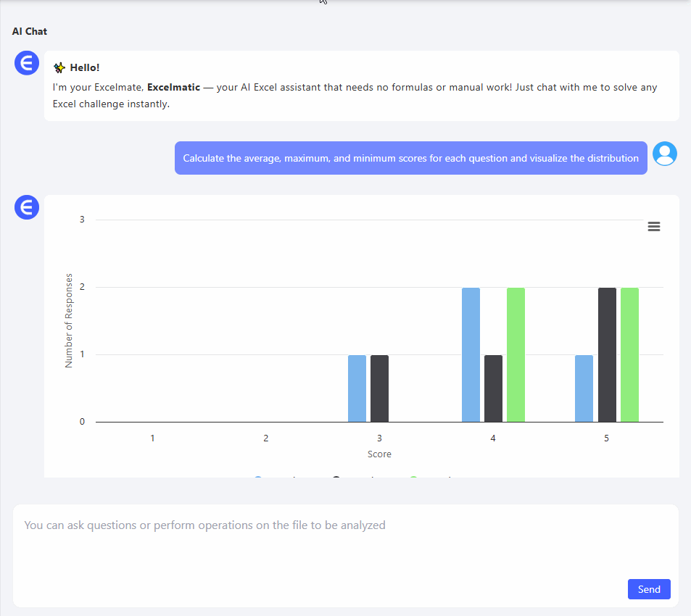The image size is (691, 616).
Task: Toggle the green series legend marker
Action: 413,478
